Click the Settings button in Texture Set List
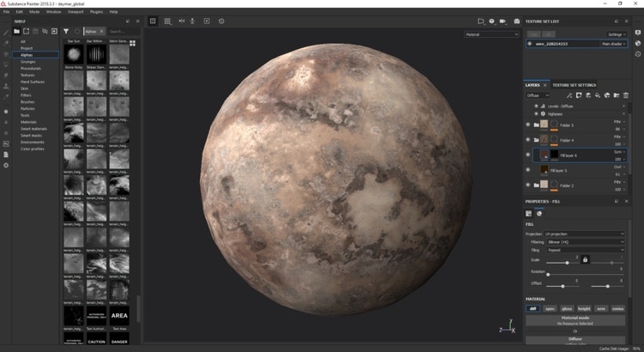Image resolution: width=644 pixels, height=352 pixels. coord(614,34)
